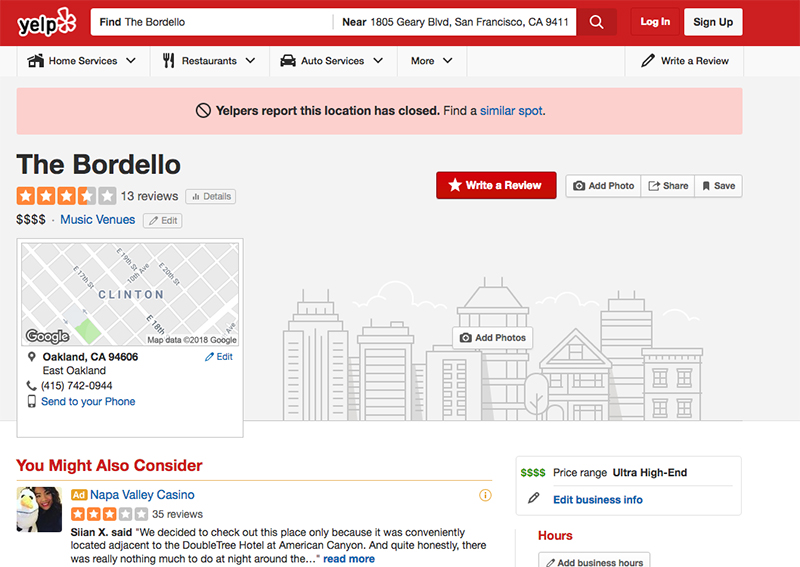Screen dimensions: 800x567
Task: Click the Restaurants fork and knife icon
Action: tap(168, 61)
